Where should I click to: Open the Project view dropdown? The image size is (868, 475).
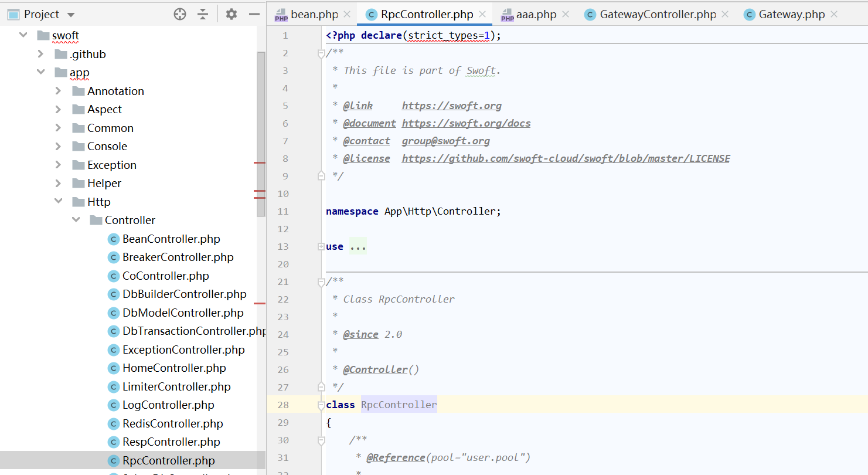71,15
